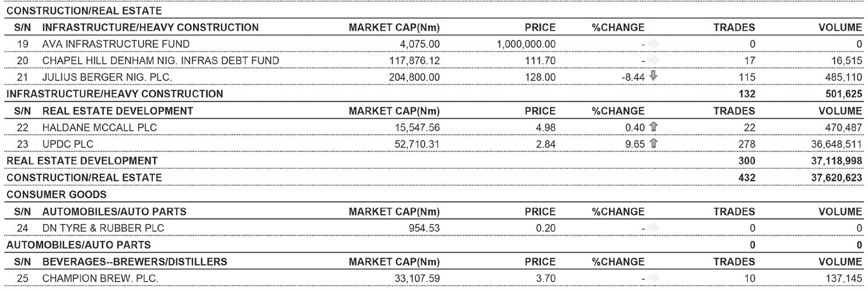868x290 pixels.
Task: Click CONSTRUCTION/REAL ESTATE total volume 37,620,623
Action: [x=836, y=177]
